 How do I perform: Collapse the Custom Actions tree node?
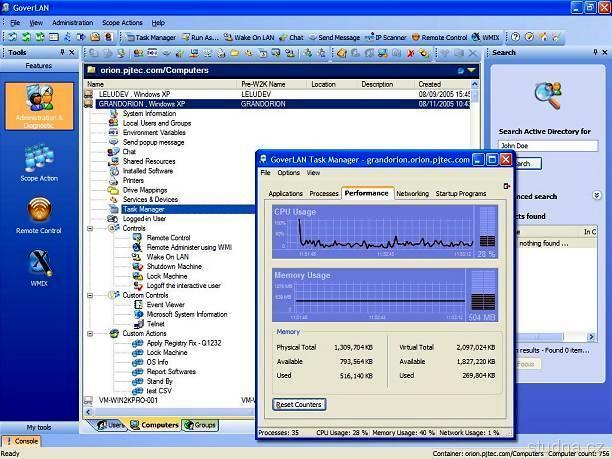[x=90, y=333]
